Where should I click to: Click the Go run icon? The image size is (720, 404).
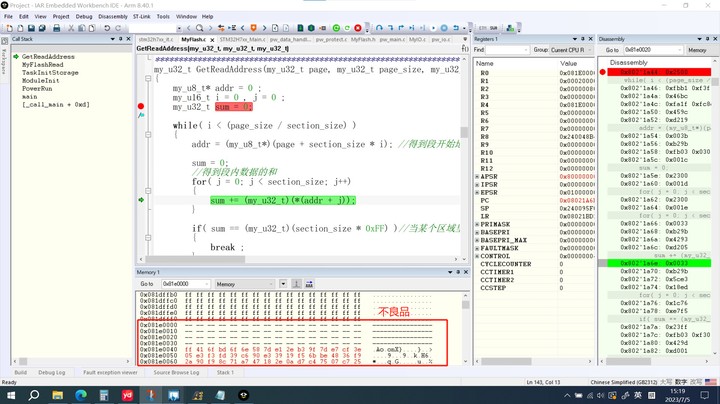pyautogui.click(x=433, y=28)
